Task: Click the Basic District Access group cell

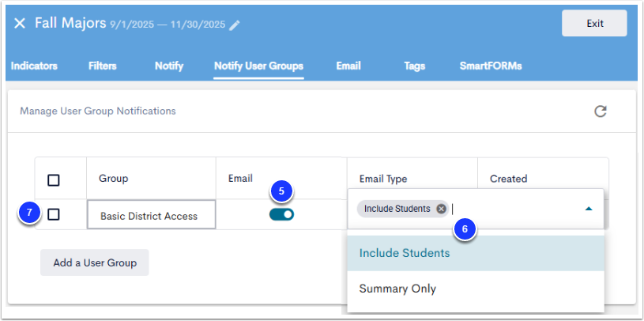Action: click(151, 214)
